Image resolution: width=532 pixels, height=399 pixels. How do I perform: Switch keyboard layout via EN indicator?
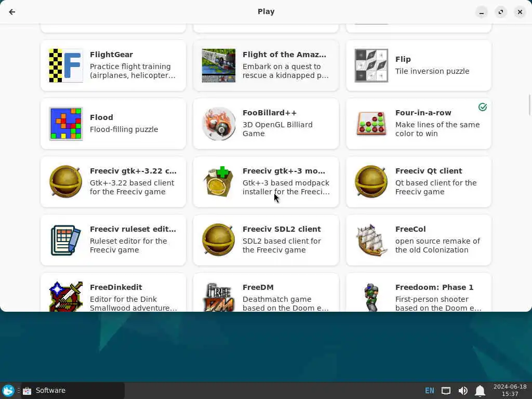point(430,391)
